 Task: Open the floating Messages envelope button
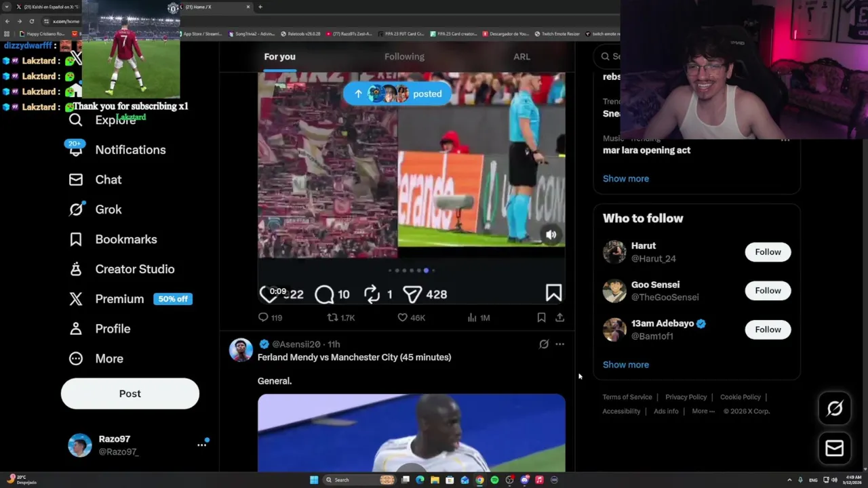[835, 448]
